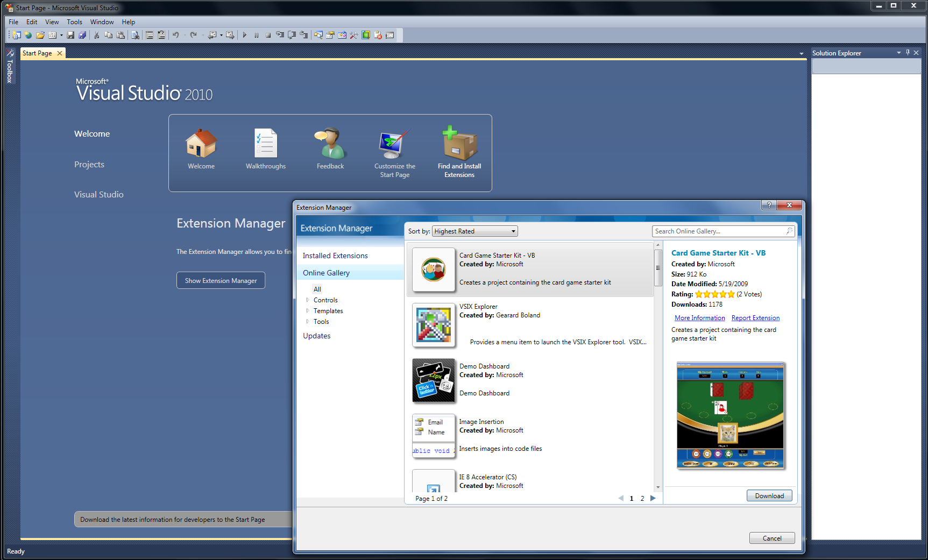Select the Image Insertion extension entry
Viewport: 928px width, 560px height.
[530, 436]
